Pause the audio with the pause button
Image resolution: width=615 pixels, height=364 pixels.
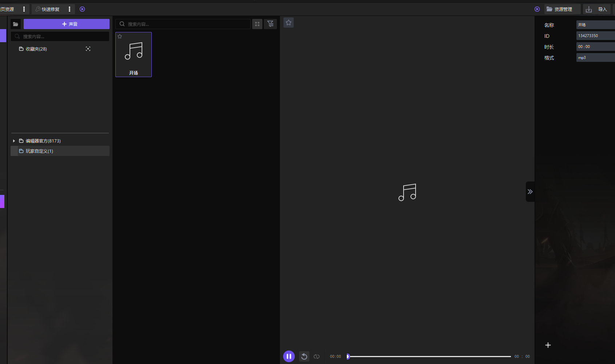coord(289,356)
